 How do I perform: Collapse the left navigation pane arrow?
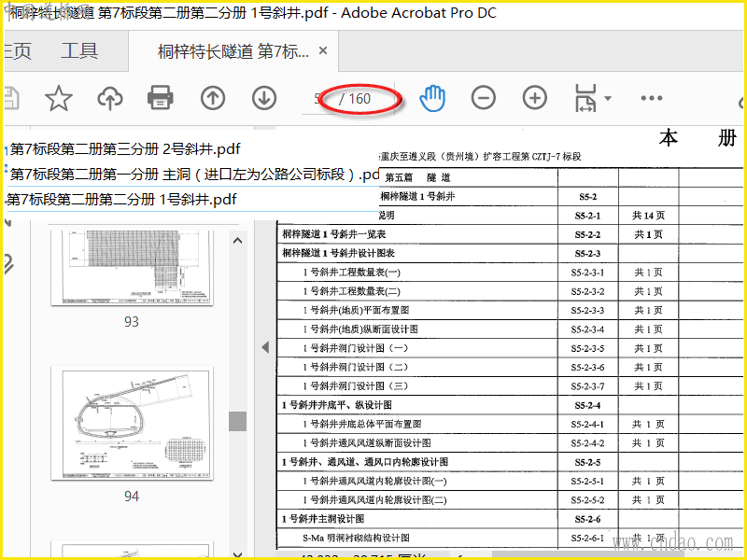[265, 347]
